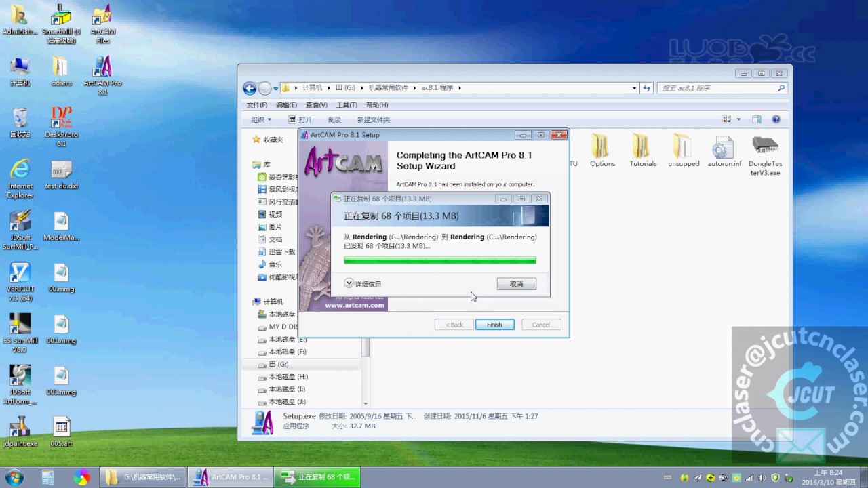The width and height of the screenshot is (868, 488).
Task: Open the others folder on desktop
Action: coord(61,70)
